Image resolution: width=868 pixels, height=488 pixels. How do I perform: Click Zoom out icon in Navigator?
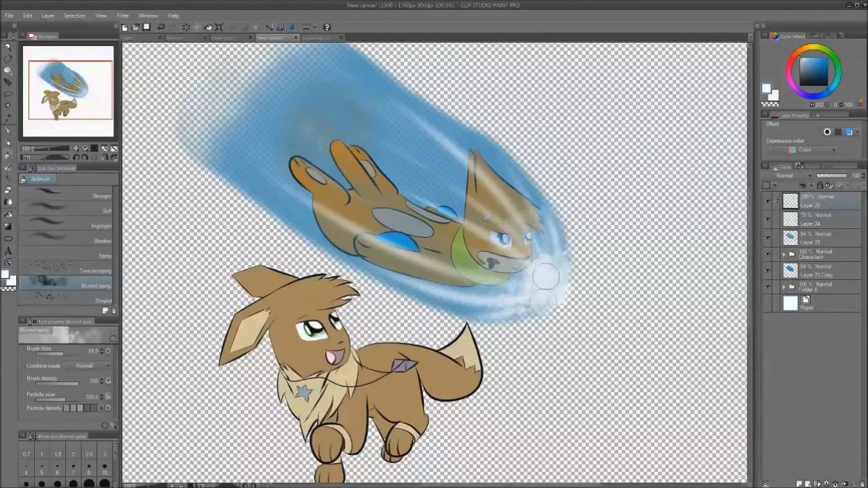(76, 148)
